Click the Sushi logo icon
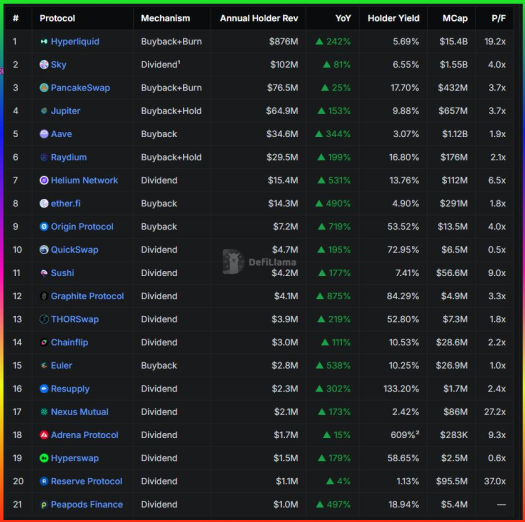Image resolution: width=525 pixels, height=522 pixels. click(x=44, y=273)
